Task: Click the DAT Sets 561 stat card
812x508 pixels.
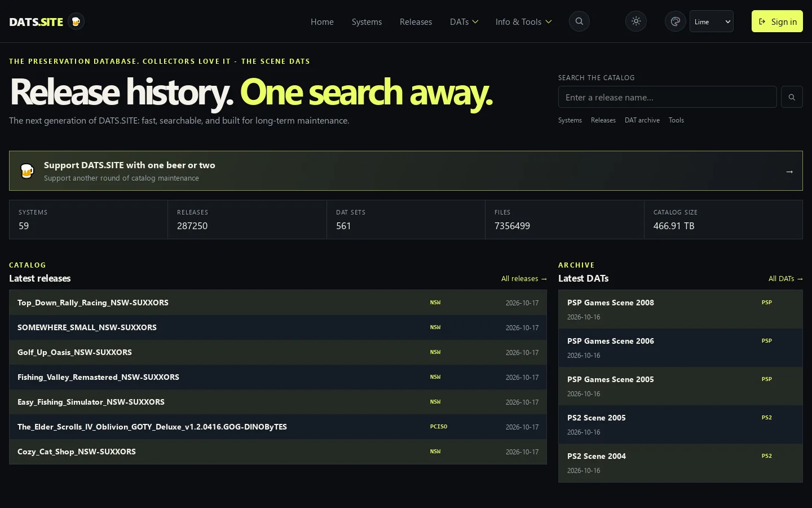Action: (406, 220)
